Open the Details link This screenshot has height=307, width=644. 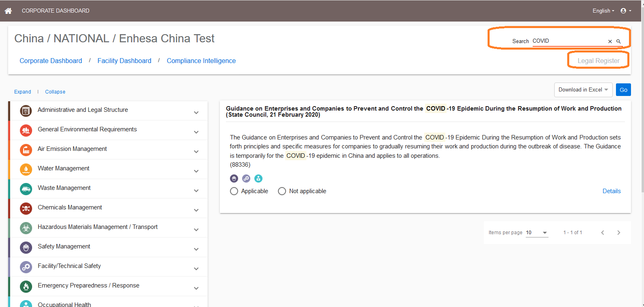tap(611, 191)
